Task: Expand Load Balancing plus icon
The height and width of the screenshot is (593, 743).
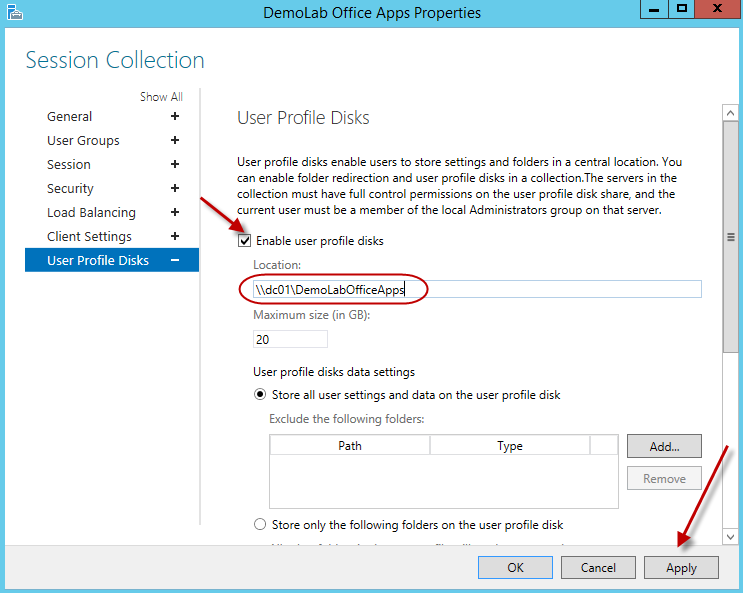Action: 175,213
